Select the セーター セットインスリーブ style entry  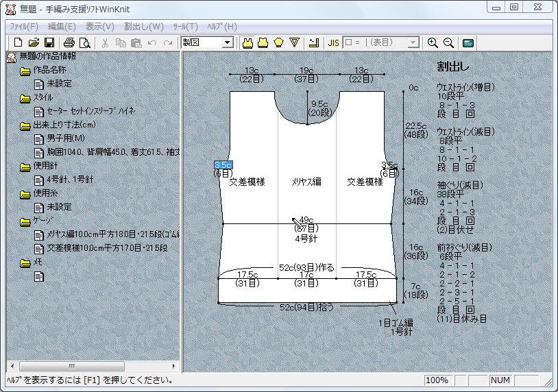(91, 111)
